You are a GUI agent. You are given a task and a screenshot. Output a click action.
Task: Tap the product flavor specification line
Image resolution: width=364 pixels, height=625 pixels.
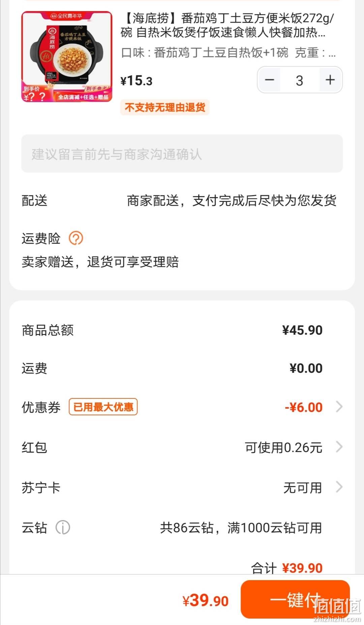pos(228,53)
